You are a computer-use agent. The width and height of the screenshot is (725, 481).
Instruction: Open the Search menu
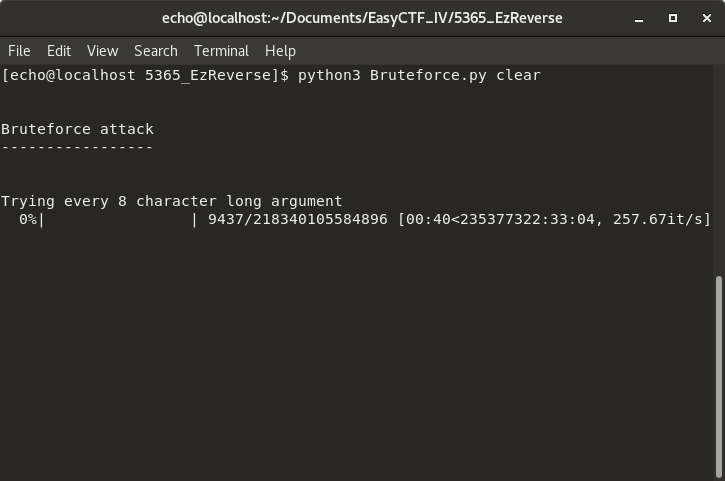click(155, 51)
